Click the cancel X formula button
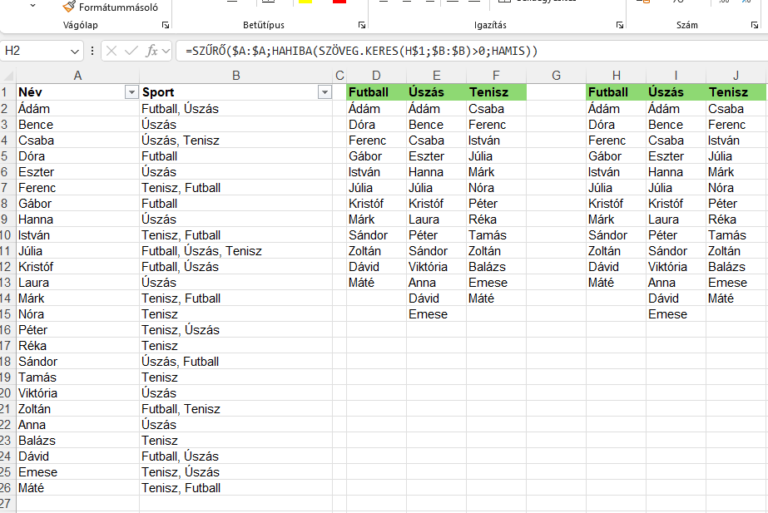The height and width of the screenshot is (513, 768). (111, 51)
